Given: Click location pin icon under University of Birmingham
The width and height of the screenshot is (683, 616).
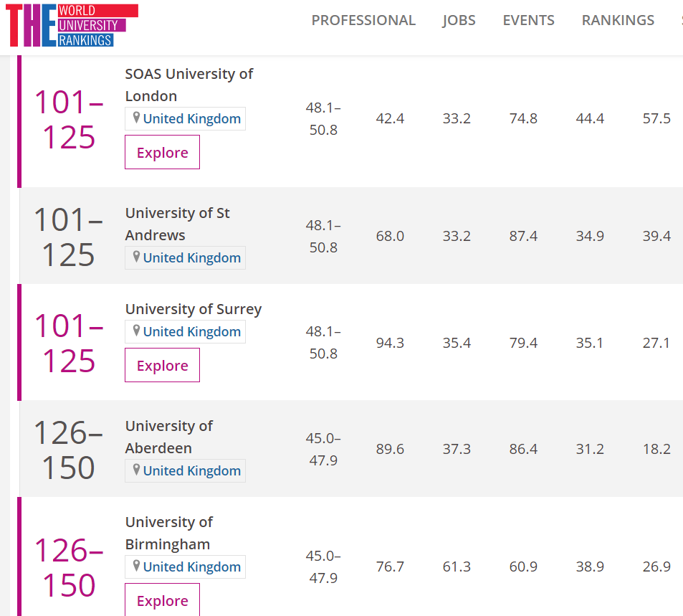Looking at the screenshot, I should pos(136,566).
